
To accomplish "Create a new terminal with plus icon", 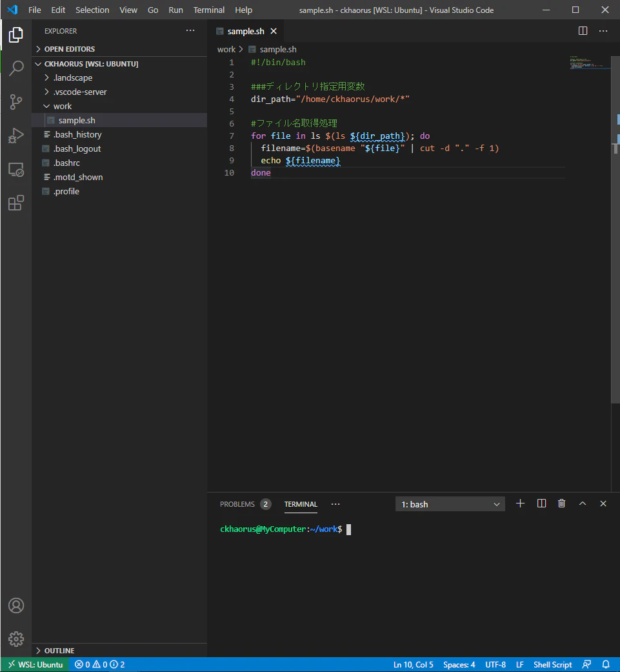I will coord(520,504).
